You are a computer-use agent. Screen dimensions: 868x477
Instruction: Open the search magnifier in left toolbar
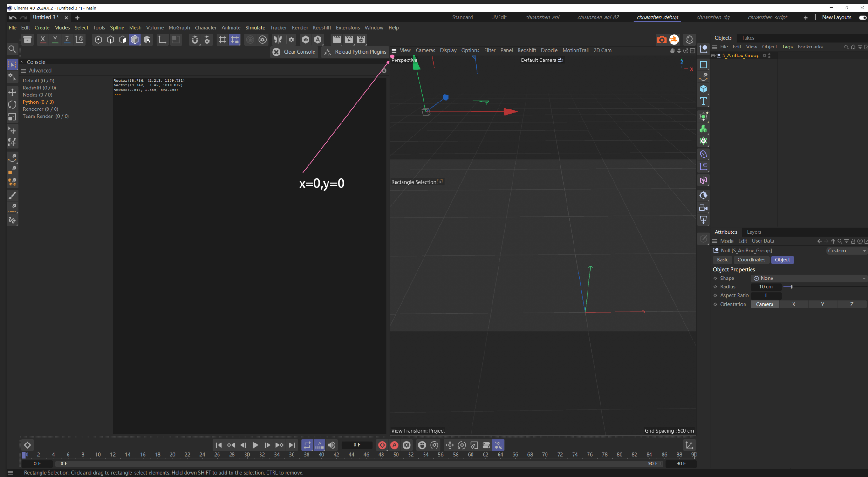tap(12, 48)
